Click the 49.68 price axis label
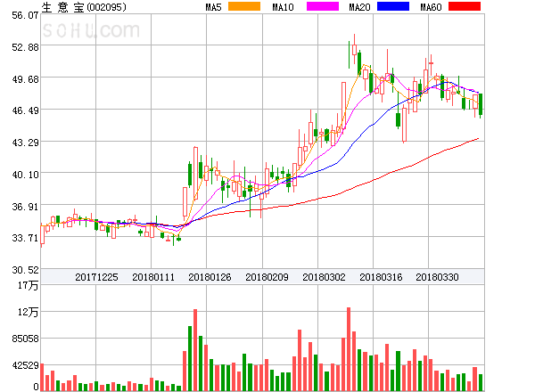Screen dimensions: 535x392 [25, 79]
